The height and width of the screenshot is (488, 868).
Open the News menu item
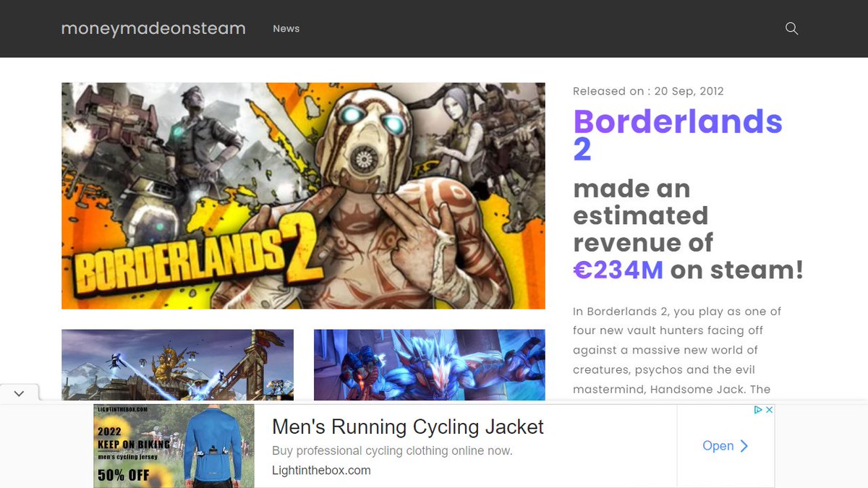click(286, 29)
